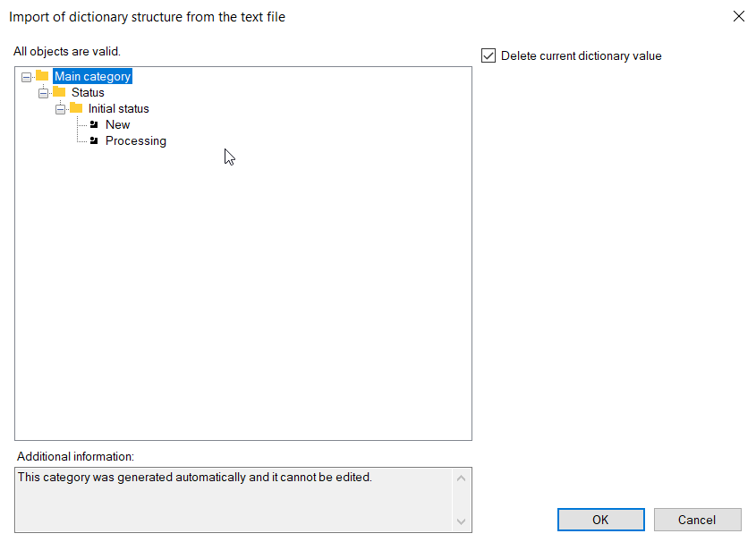756x542 pixels.
Task: Click the Initial status folder icon
Action: click(76, 108)
